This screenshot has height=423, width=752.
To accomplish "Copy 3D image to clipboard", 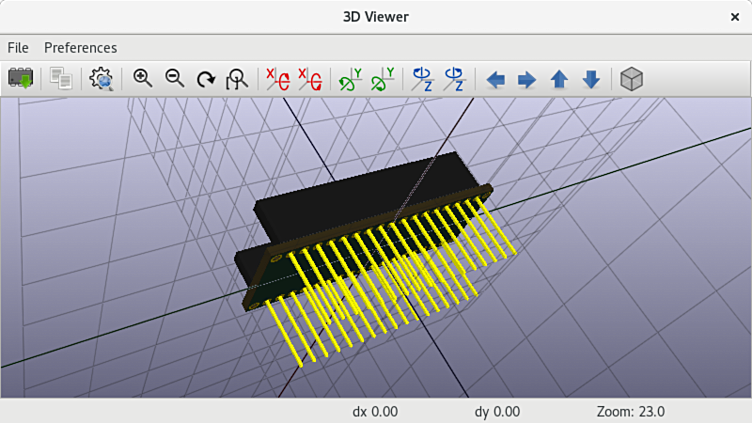I will click(x=61, y=79).
